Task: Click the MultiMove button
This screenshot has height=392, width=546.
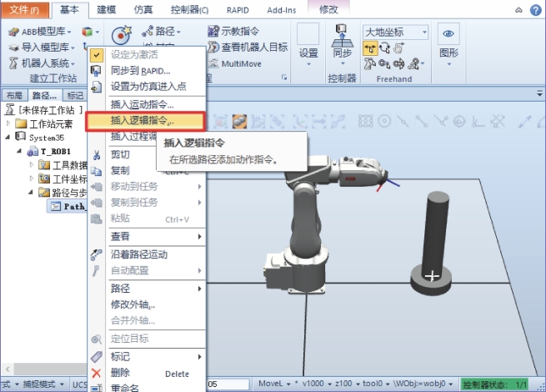Action: click(235, 63)
